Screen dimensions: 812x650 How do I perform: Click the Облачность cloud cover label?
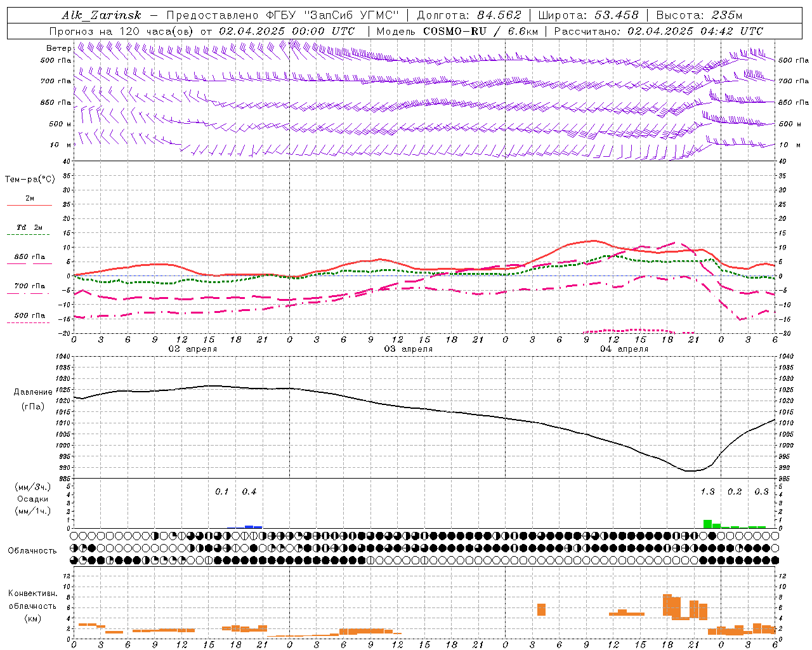click(32, 550)
